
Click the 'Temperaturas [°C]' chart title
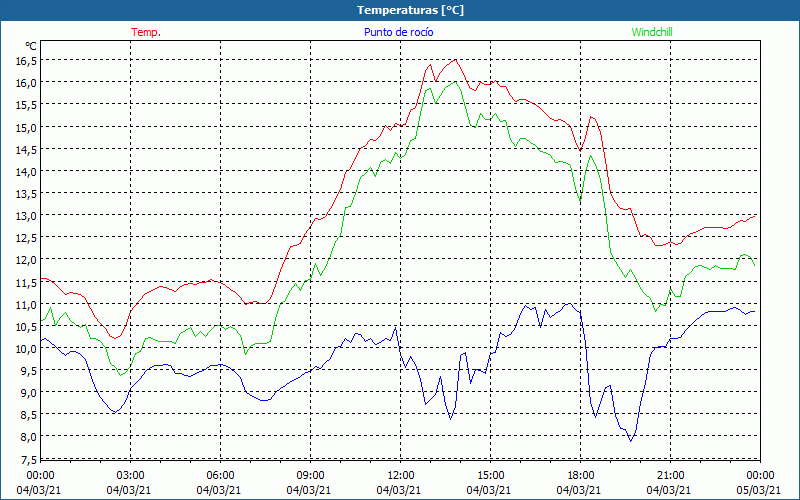point(410,10)
